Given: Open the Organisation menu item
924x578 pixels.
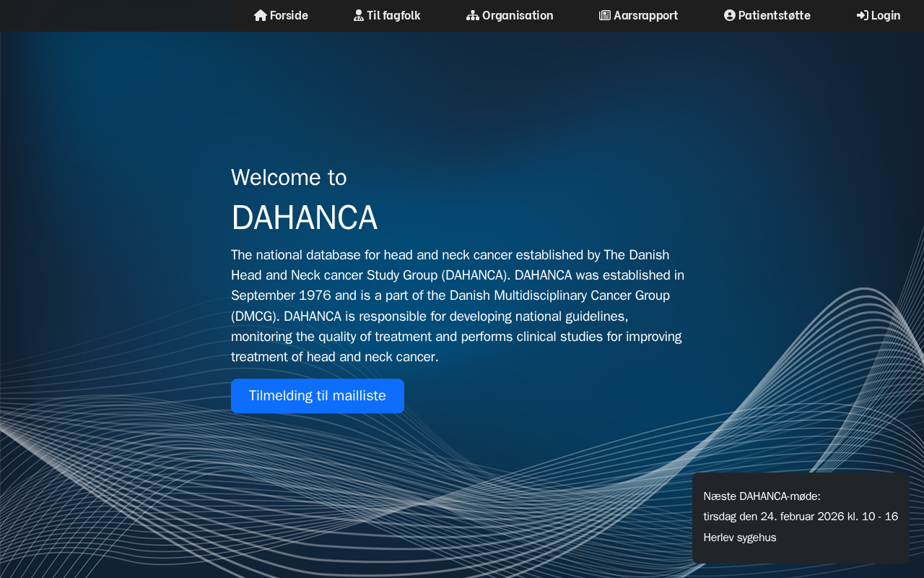Looking at the screenshot, I should click(x=510, y=16).
